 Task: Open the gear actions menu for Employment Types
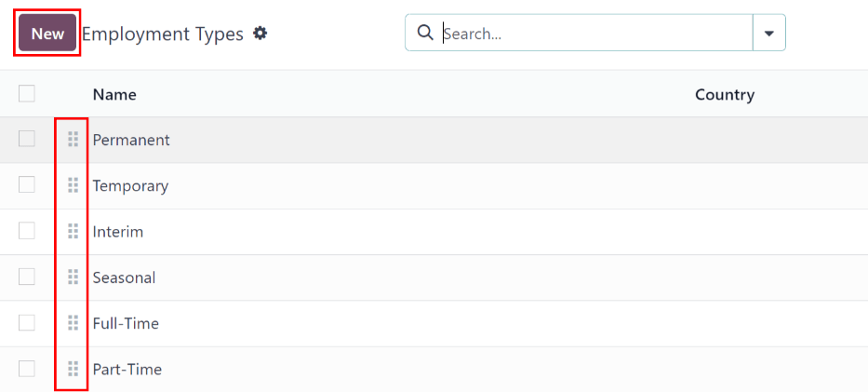point(260,34)
